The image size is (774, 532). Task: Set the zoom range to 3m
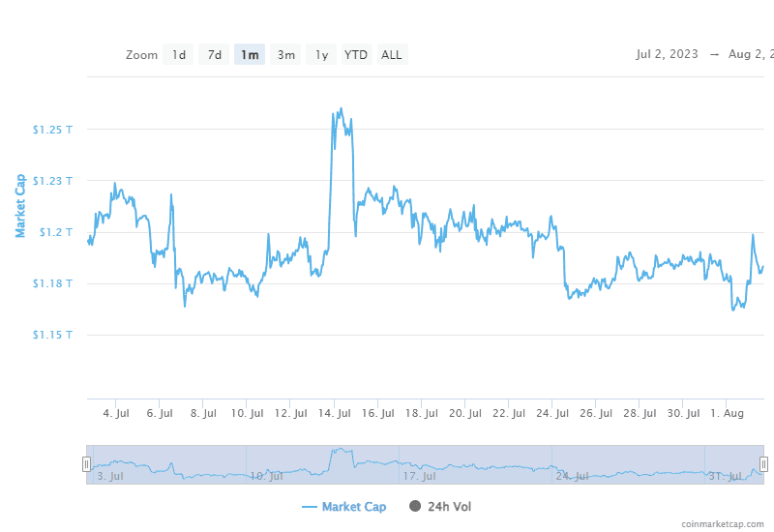[x=286, y=55]
